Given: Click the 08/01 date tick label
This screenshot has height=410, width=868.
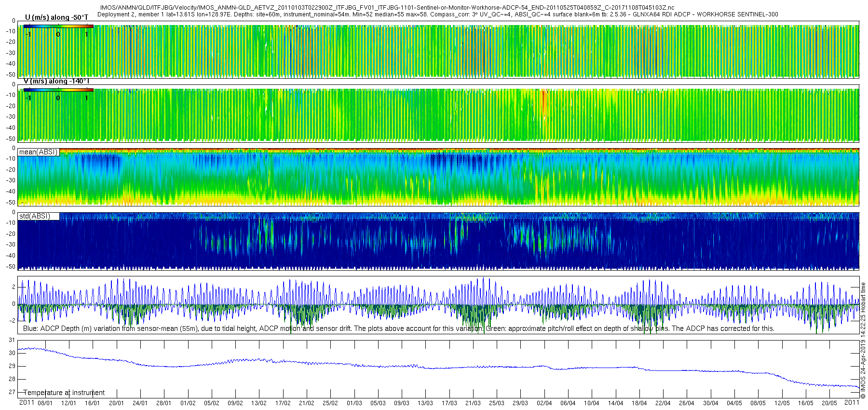Looking at the screenshot, I should click(x=45, y=403).
